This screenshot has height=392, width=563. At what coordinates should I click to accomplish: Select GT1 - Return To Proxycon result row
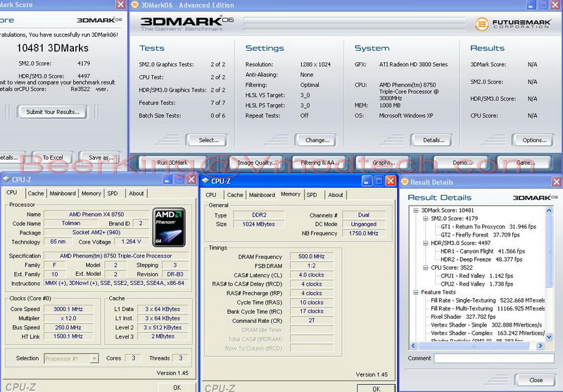tap(488, 227)
